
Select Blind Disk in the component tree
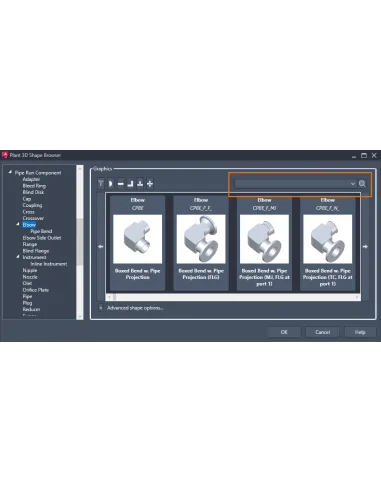point(33,192)
